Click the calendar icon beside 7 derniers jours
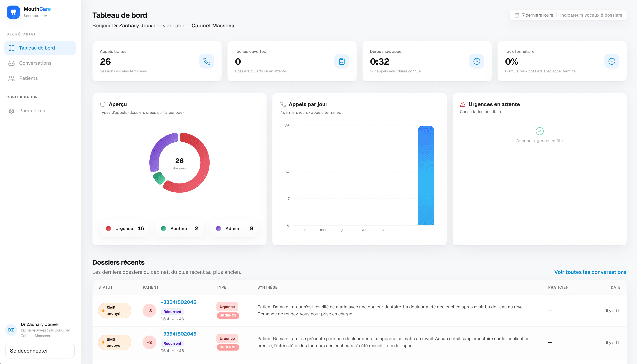 517,15
